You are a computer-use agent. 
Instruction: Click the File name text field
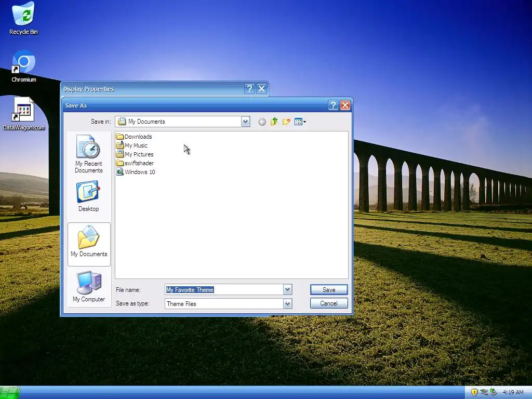tap(224, 289)
